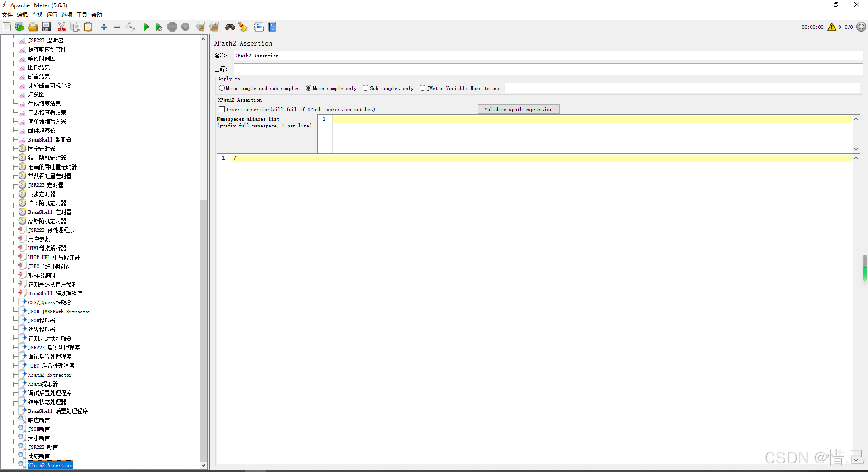Screen dimensions: 868x472
Task: Click the Paste clipboard icon
Action: point(89,27)
